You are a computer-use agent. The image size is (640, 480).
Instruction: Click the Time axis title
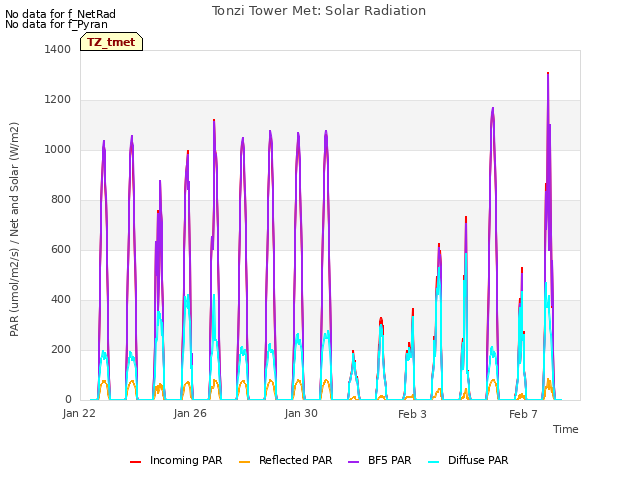pyautogui.click(x=566, y=429)
